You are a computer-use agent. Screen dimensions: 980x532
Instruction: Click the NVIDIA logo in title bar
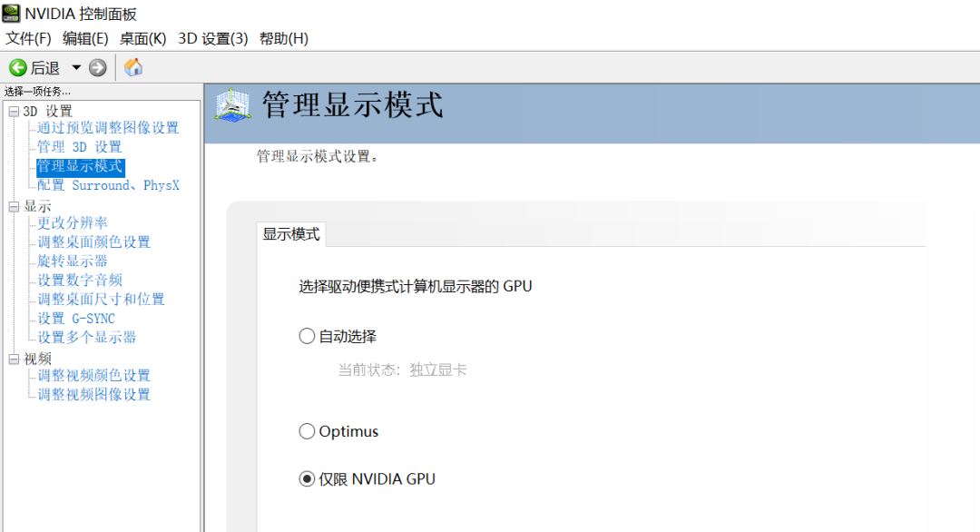pyautogui.click(x=11, y=13)
